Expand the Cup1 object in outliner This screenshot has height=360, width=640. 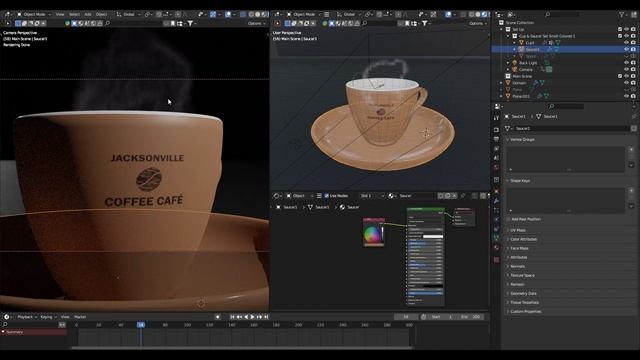click(515, 42)
